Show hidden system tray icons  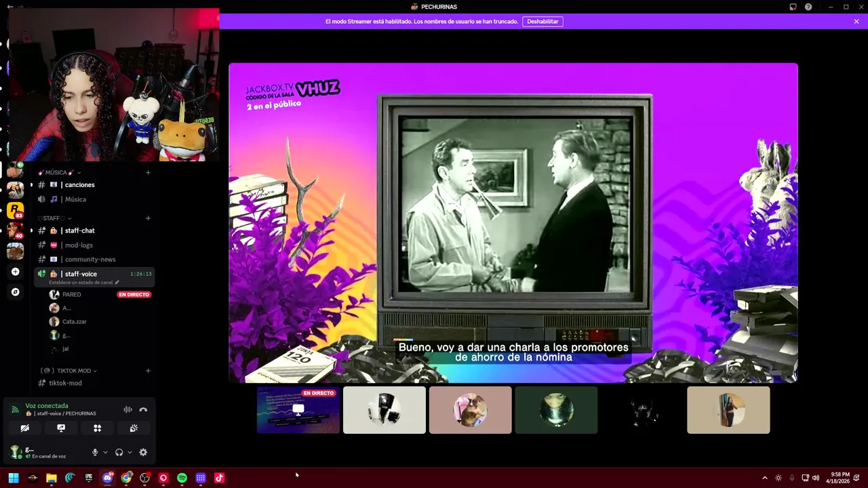pos(765,478)
